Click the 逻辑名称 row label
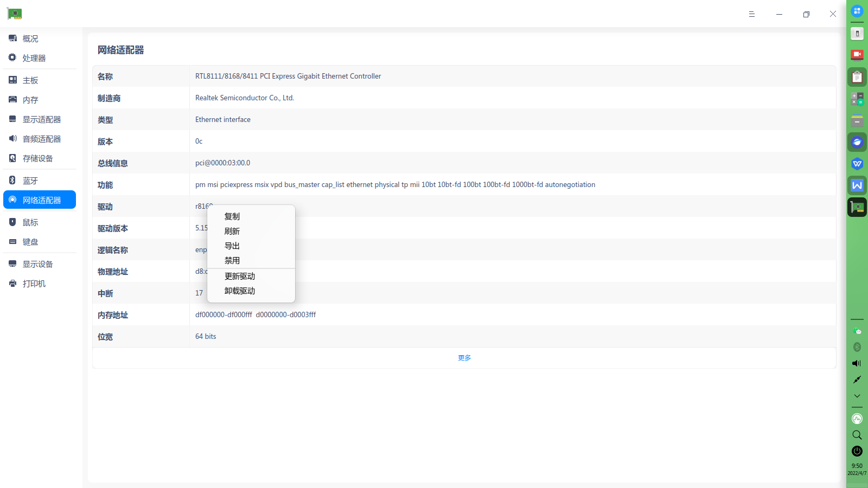This screenshot has height=488, width=868. coord(113,250)
